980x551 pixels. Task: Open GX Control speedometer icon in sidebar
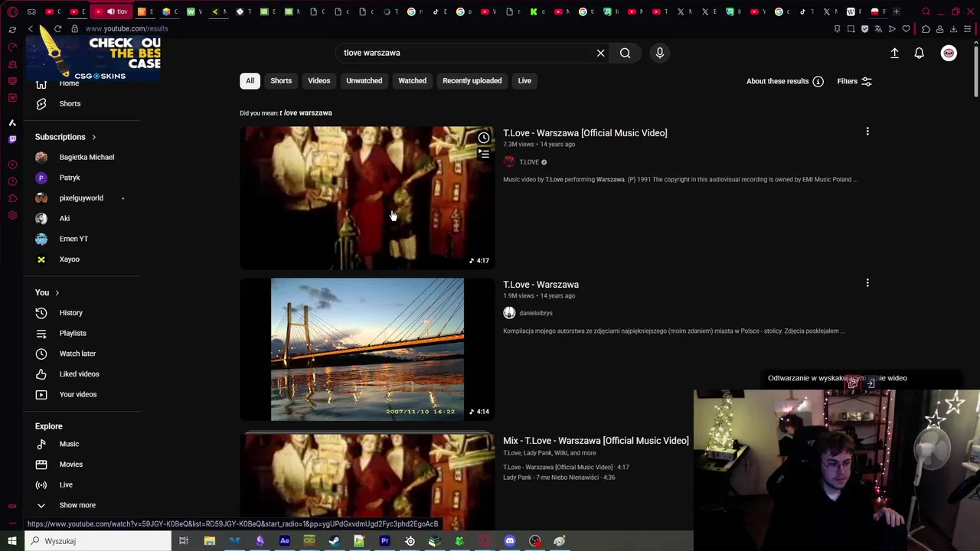point(12,47)
